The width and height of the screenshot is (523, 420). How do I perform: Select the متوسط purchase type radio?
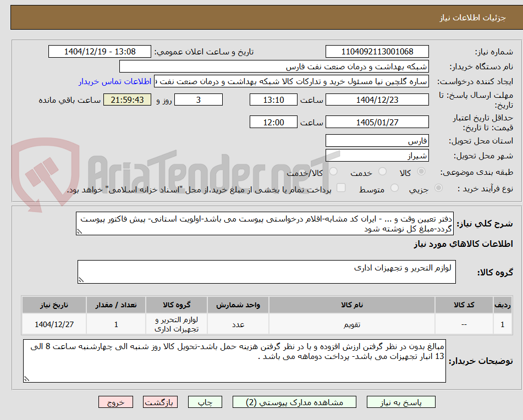click(x=394, y=188)
